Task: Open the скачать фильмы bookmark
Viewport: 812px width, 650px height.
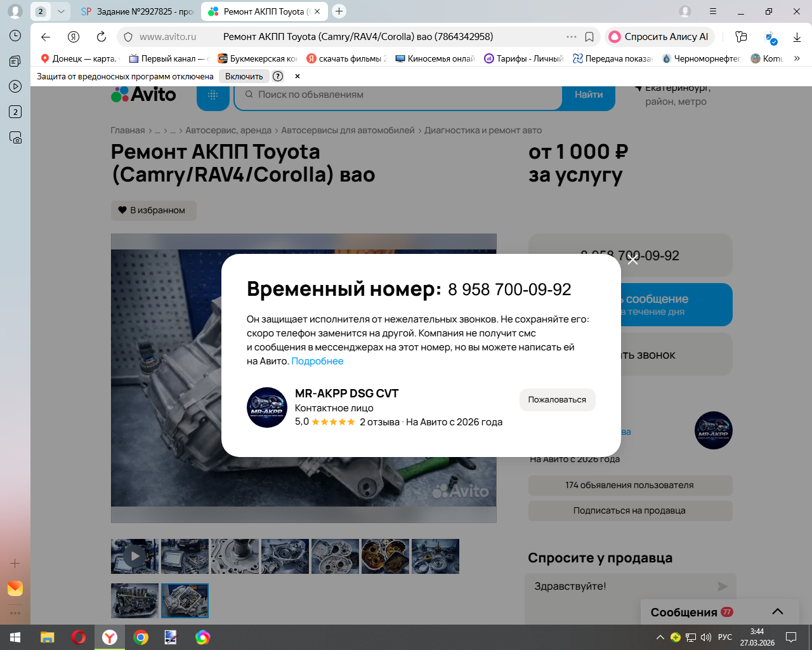Action: [x=346, y=58]
